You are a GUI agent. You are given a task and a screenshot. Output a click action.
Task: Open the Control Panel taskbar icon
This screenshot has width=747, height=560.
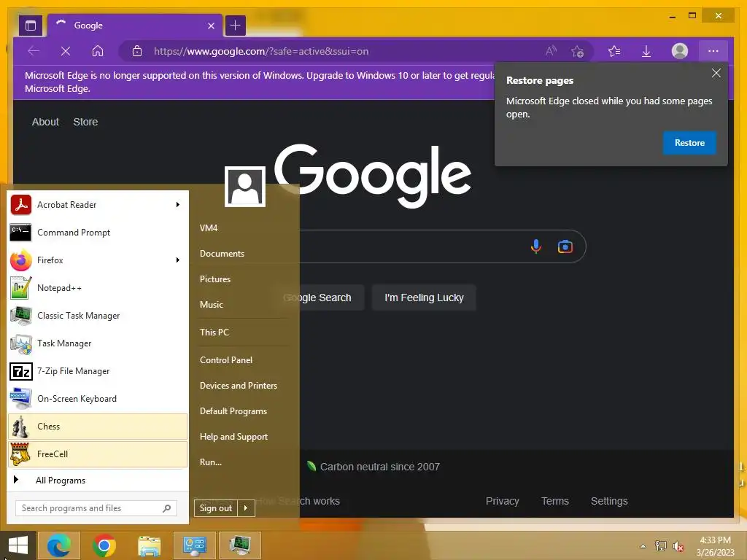194,545
